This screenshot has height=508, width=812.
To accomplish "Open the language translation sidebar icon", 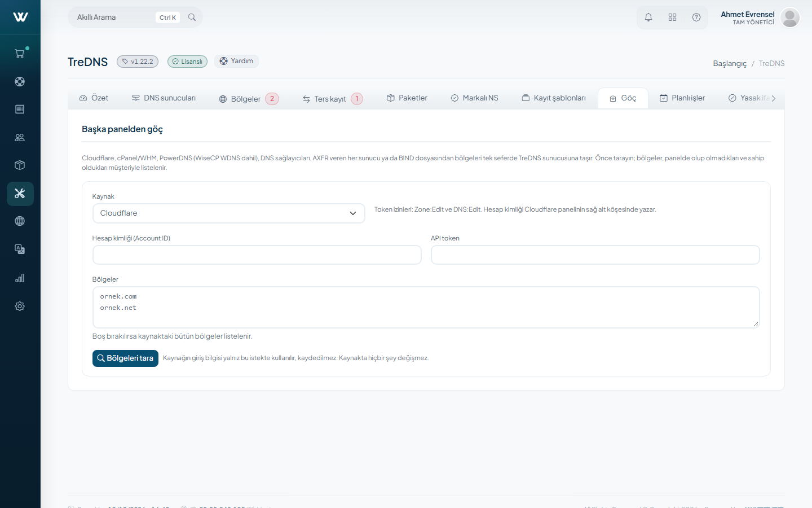I will pyautogui.click(x=20, y=249).
